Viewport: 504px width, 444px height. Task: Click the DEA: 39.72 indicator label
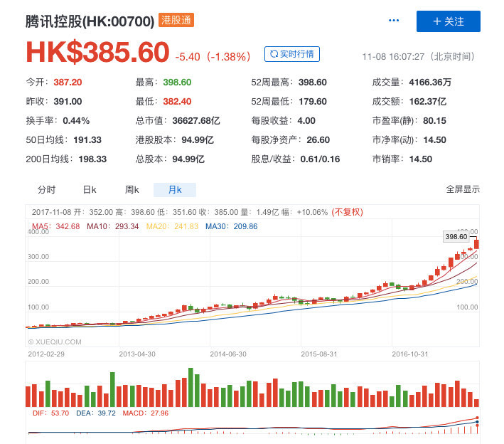(96, 413)
